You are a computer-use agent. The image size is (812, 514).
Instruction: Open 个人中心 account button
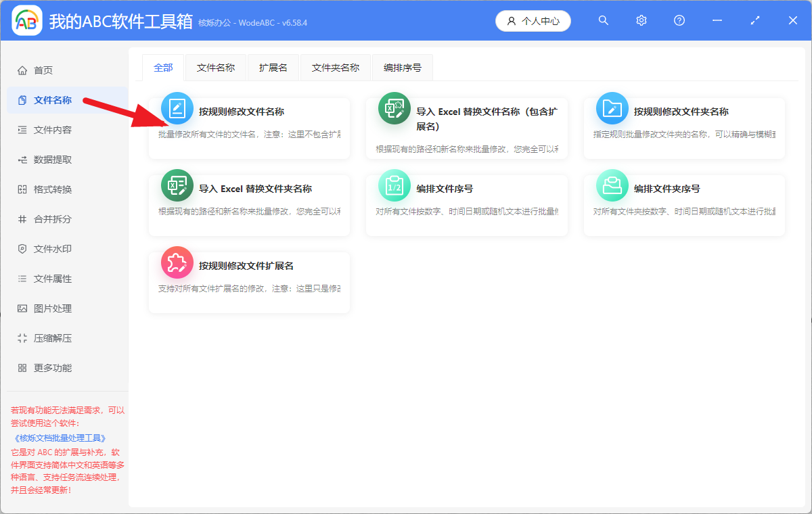(533, 21)
